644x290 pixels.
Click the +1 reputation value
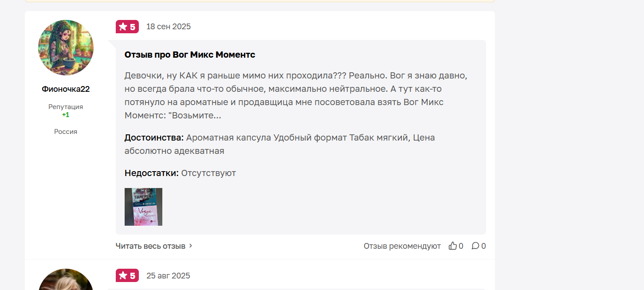click(66, 115)
